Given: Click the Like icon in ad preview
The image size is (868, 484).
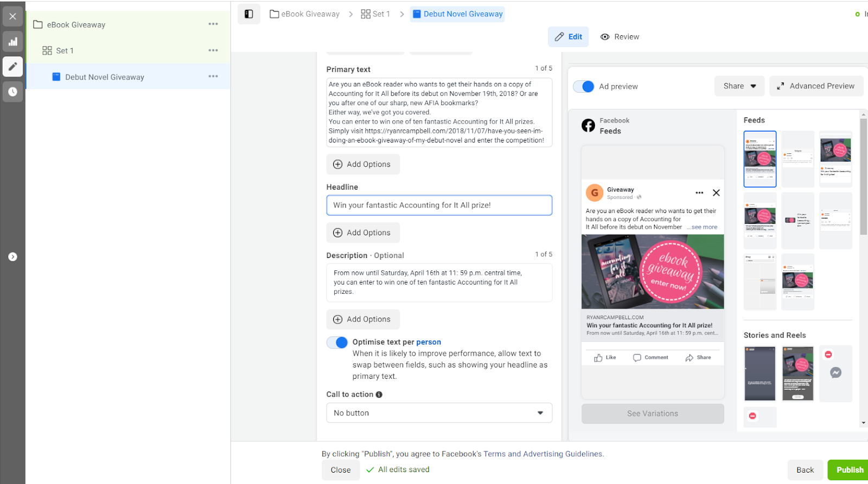Looking at the screenshot, I should coord(598,358).
